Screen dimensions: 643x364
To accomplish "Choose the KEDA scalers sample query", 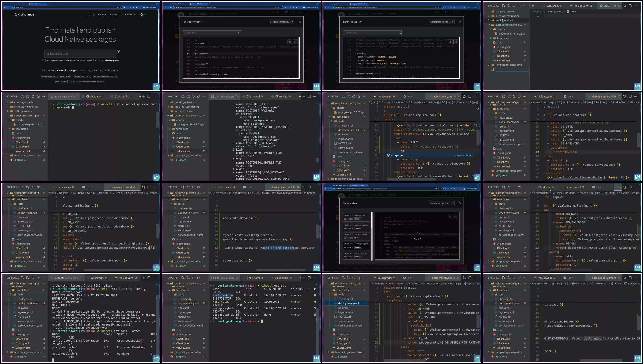I will [x=62, y=81].
